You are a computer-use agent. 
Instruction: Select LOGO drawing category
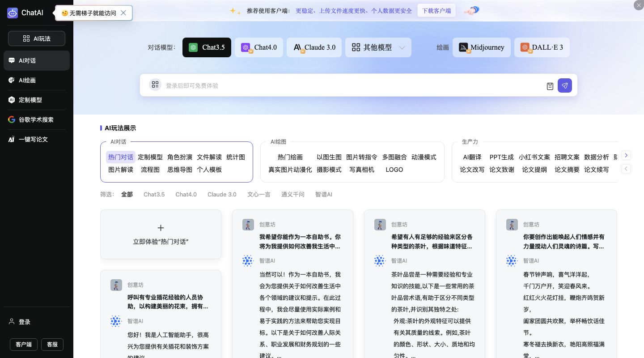[394, 170]
